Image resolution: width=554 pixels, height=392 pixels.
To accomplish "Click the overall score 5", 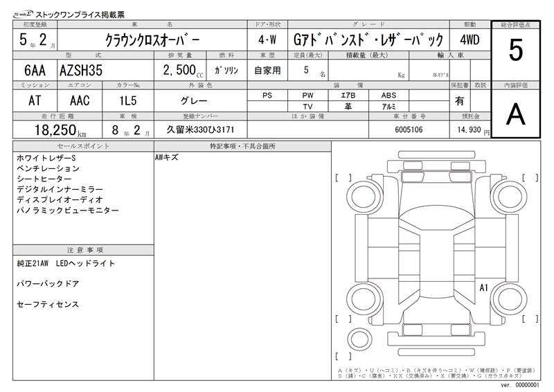I will click(515, 50).
